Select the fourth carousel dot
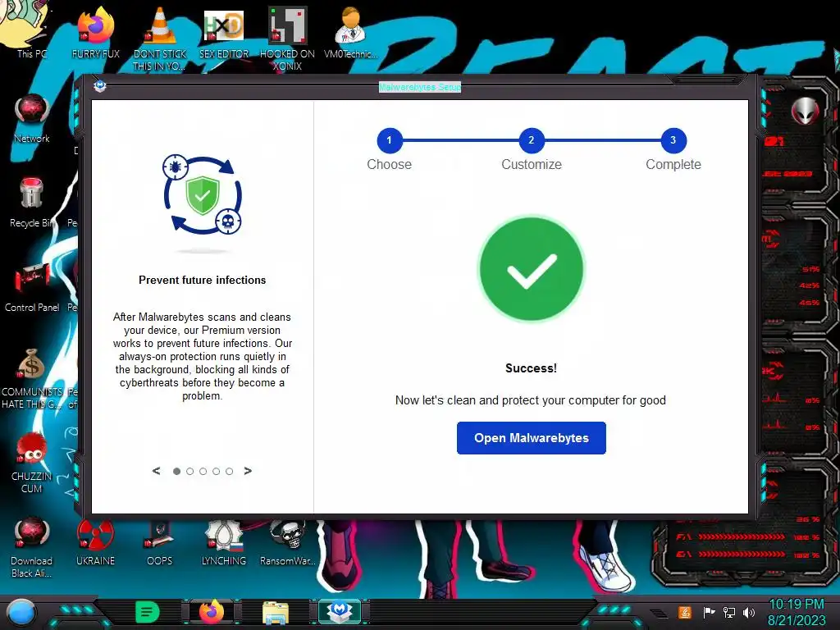Viewport: 840px width, 630px height. 216,472
